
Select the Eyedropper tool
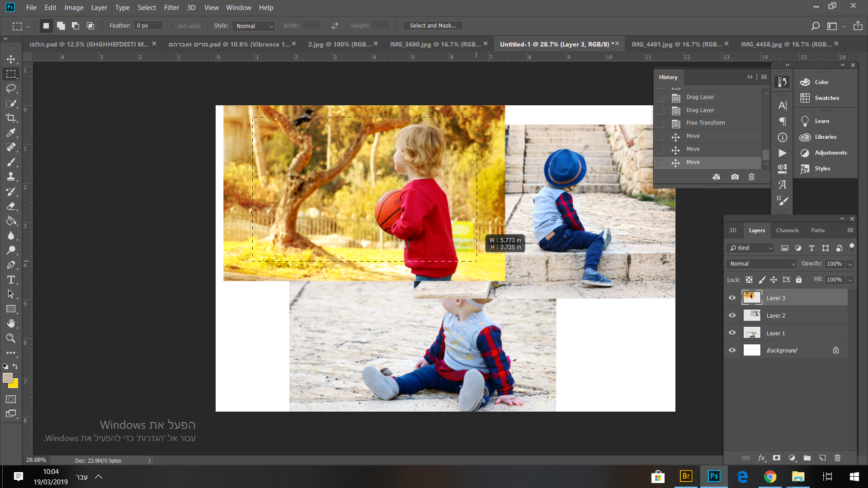point(11,132)
